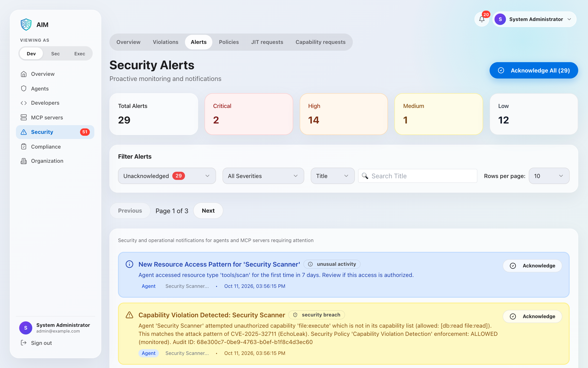Switch viewing role to Dev

point(31,53)
